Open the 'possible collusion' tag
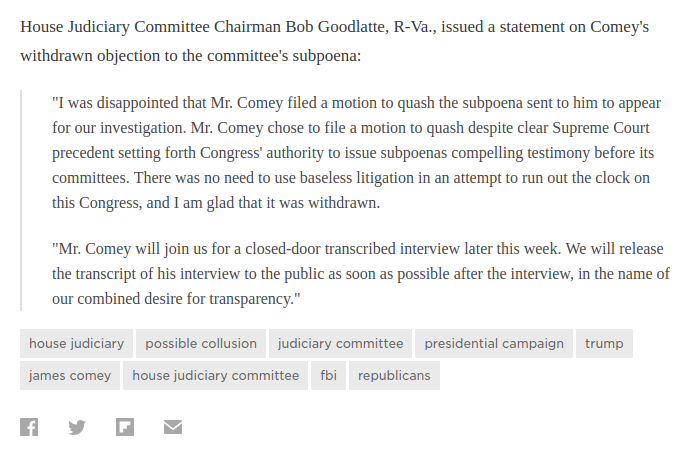697x459 pixels. [x=201, y=343]
